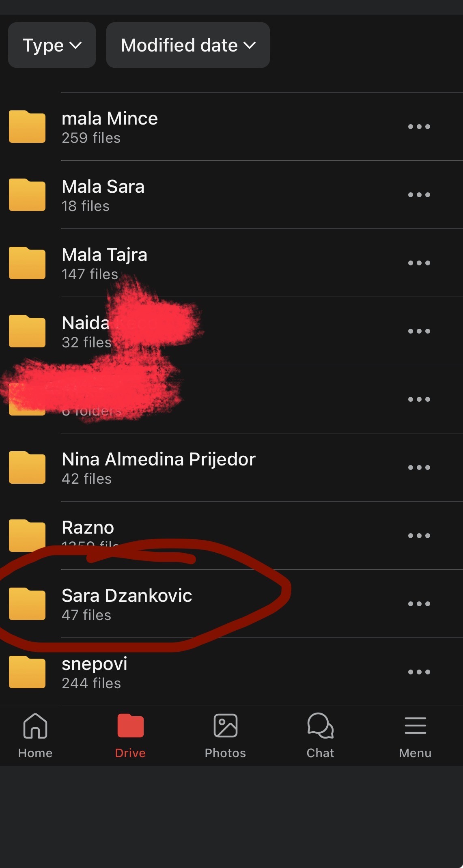Image resolution: width=463 pixels, height=868 pixels.
Task: Open options for Nina Almedina Prijedor
Action: [x=419, y=467]
